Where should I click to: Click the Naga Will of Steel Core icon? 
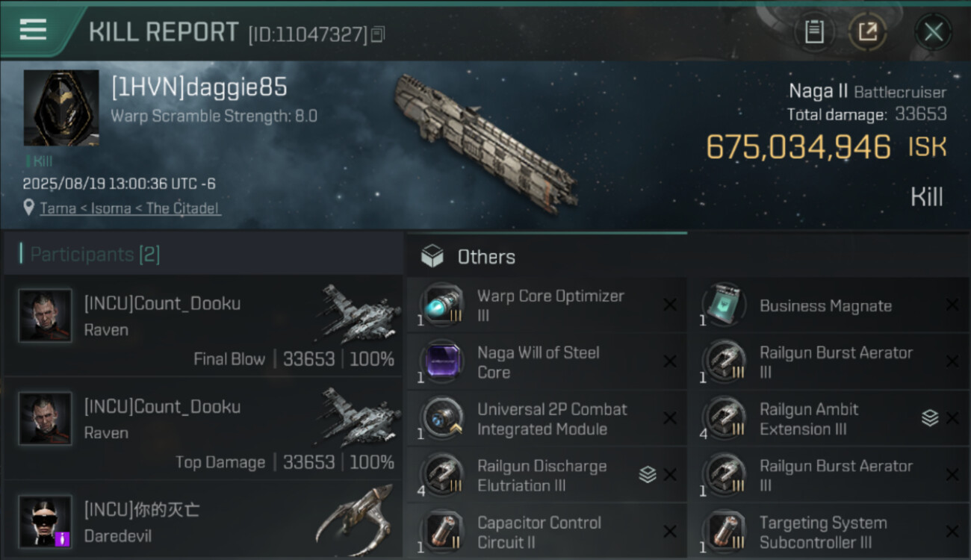441,361
